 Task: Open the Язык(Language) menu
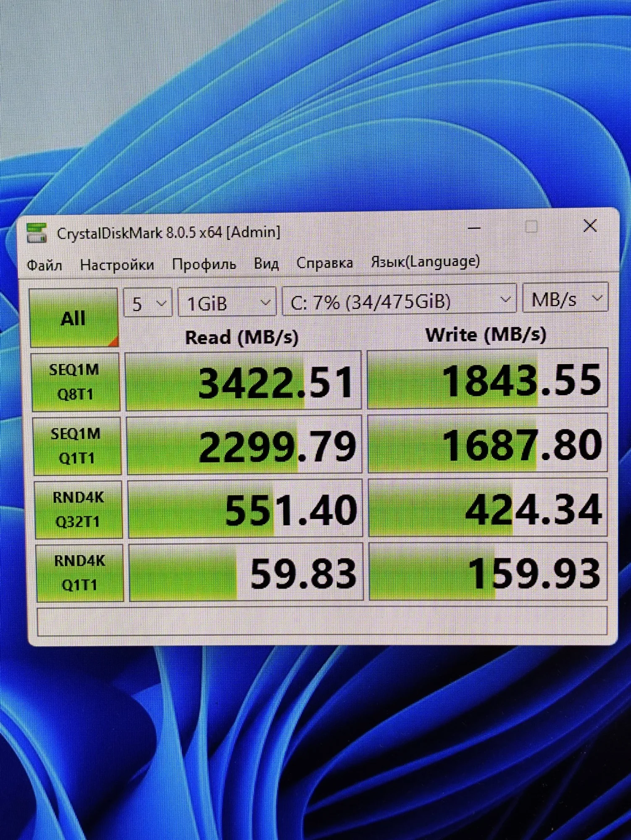click(x=425, y=262)
